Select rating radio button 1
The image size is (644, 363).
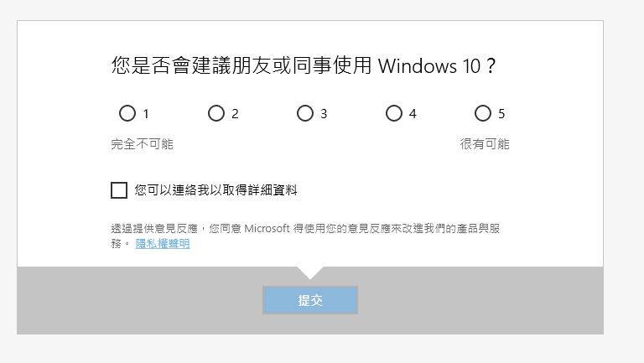pos(127,113)
